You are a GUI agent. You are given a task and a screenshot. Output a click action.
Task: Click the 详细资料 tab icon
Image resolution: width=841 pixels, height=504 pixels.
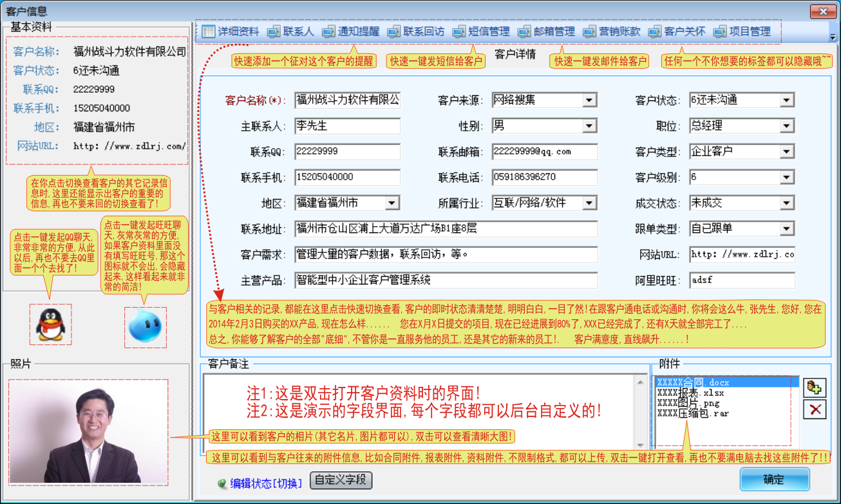click(x=208, y=31)
